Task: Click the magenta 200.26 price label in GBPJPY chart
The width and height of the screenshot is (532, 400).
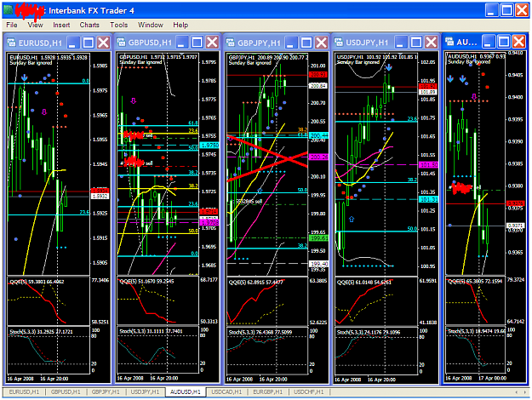Action: [x=318, y=157]
